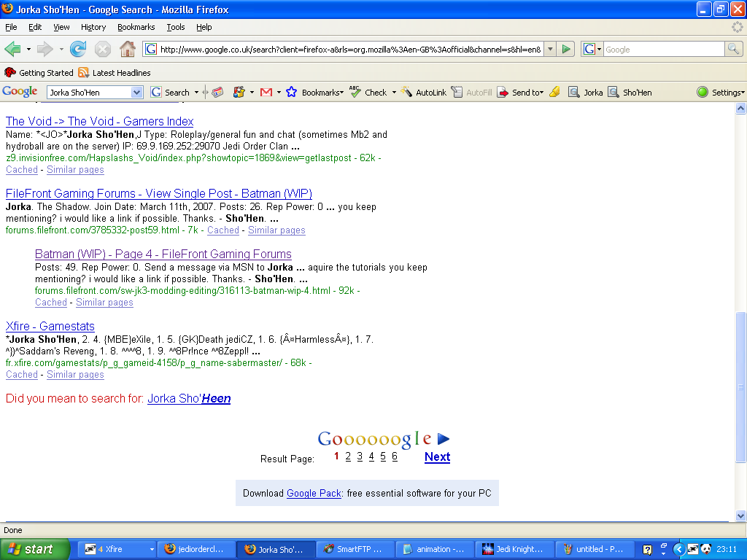Click the Google Toolbar Search button

point(170,93)
